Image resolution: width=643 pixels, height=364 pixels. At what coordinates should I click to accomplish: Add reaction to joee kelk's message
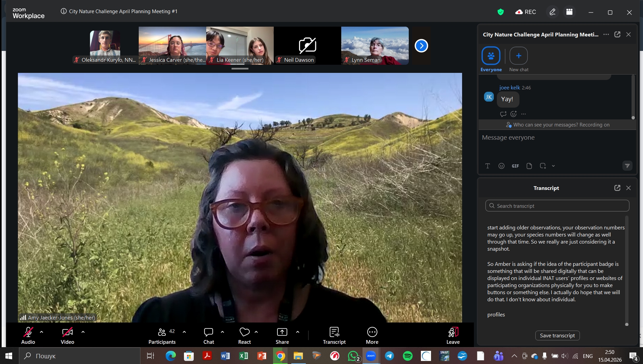(x=513, y=114)
